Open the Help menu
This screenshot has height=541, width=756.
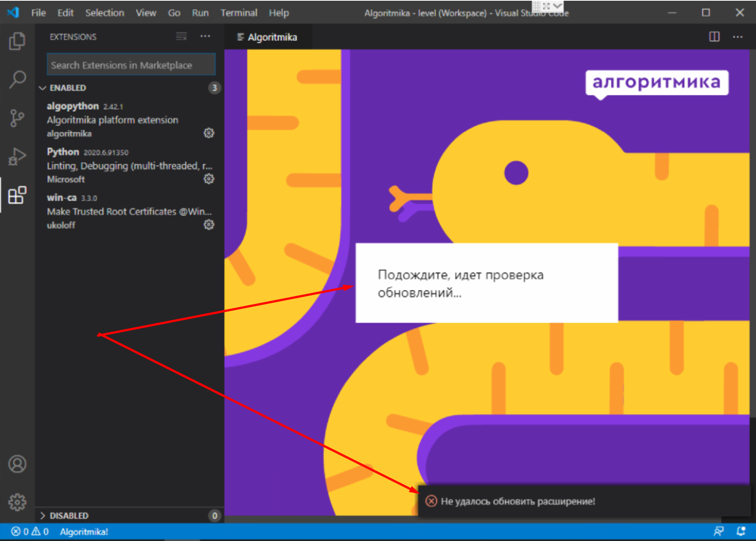tap(279, 13)
